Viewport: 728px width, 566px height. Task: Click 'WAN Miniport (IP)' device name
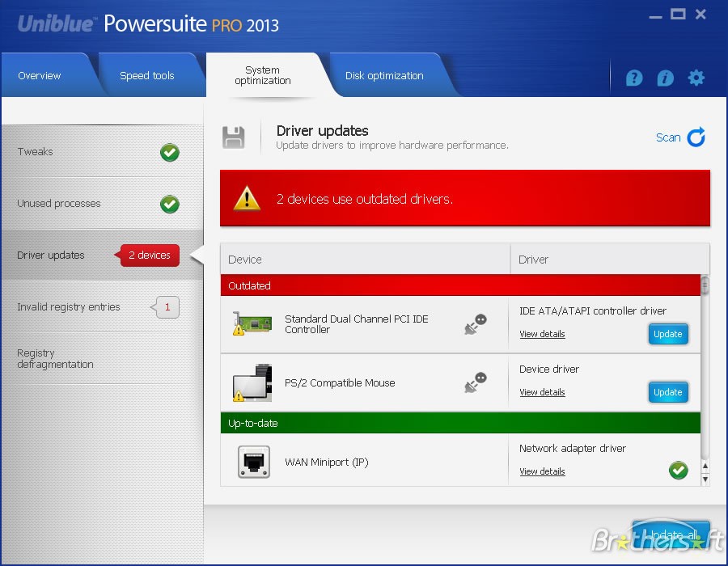[327, 462]
